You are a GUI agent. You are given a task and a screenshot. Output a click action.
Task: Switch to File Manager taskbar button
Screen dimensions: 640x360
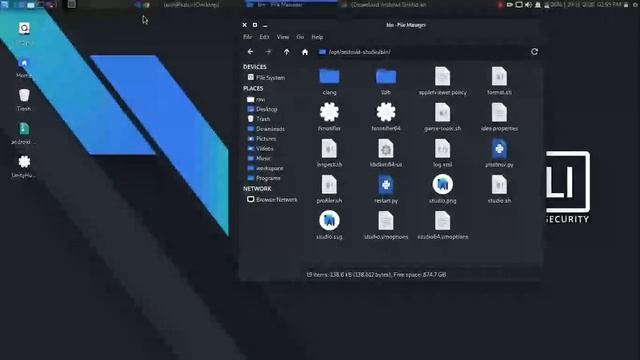click(x=291, y=4)
